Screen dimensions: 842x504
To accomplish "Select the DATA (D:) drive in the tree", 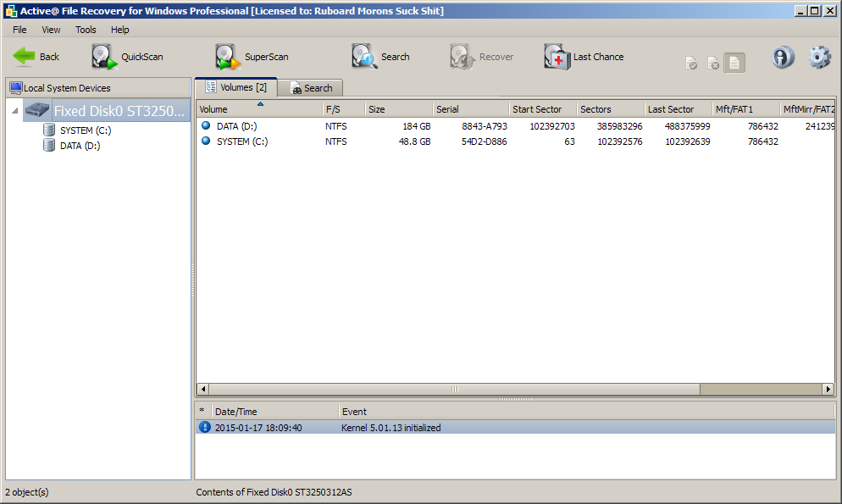I will pyautogui.click(x=80, y=146).
